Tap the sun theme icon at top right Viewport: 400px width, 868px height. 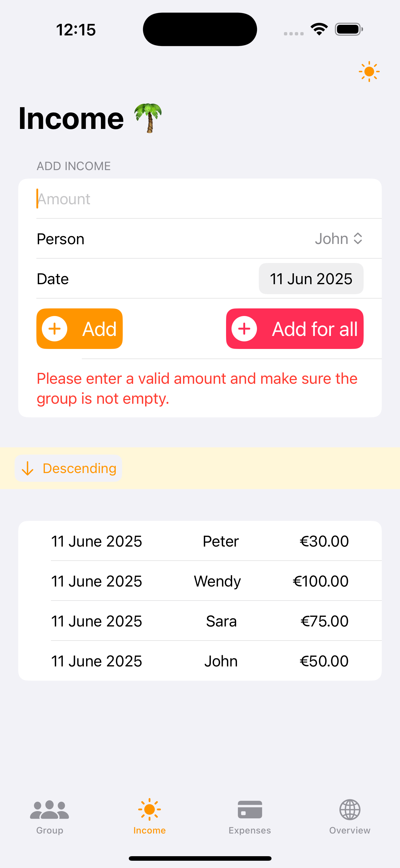(369, 71)
